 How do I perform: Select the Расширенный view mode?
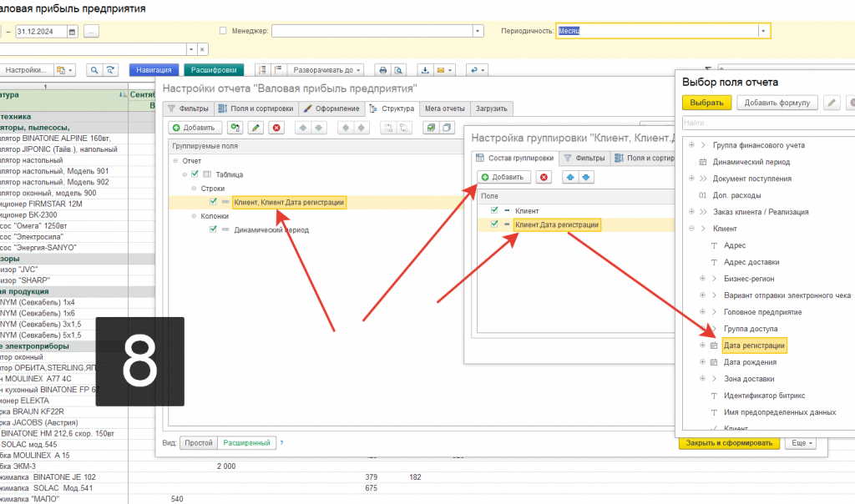point(246,443)
